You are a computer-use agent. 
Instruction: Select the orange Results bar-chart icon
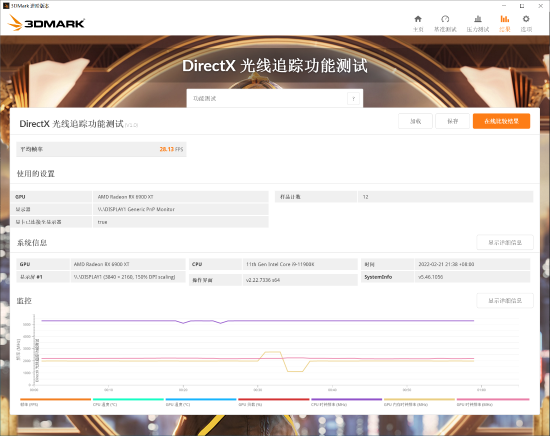click(505, 19)
